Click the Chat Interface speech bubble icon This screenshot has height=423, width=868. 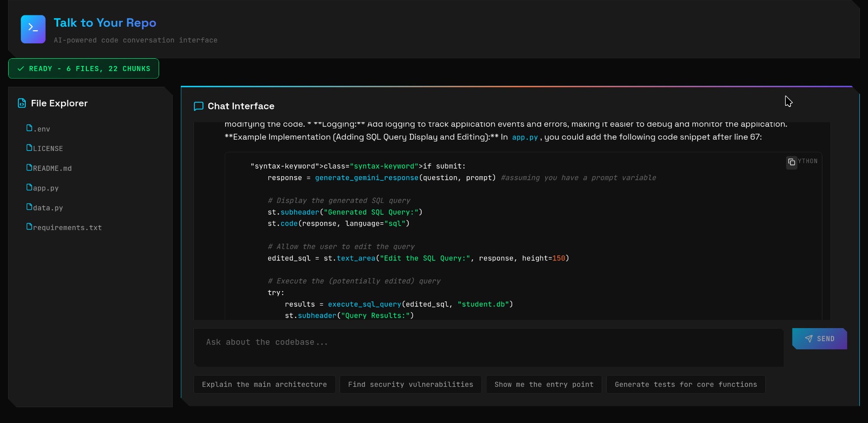coord(198,106)
